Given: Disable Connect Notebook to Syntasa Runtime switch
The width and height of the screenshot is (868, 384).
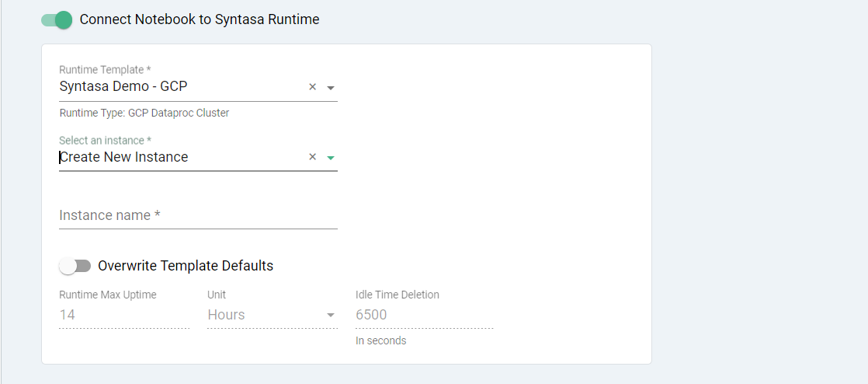Looking at the screenshot, I should point(57,19).
